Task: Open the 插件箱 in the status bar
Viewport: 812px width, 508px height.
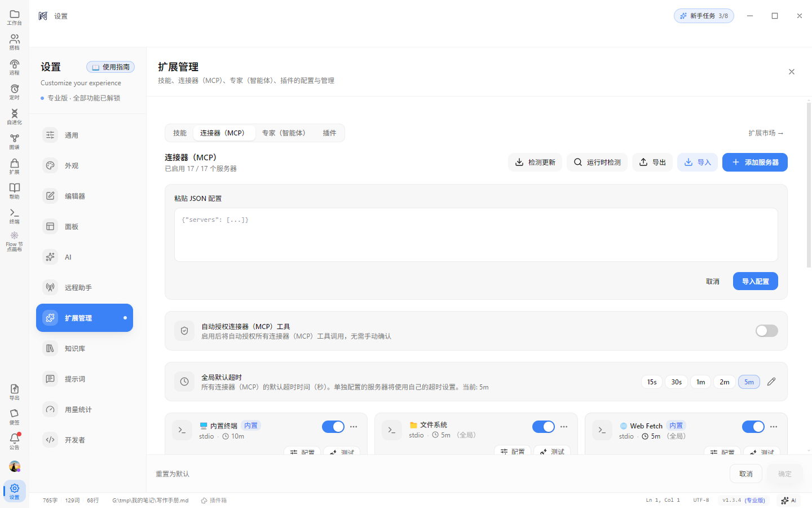Action: point(214,501)
